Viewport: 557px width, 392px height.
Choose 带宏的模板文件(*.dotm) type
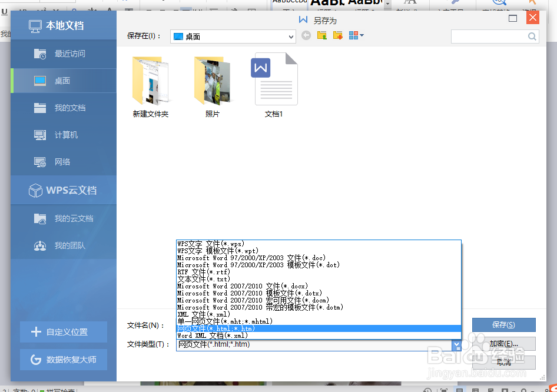pyautogui.click(x=319, y=307)
